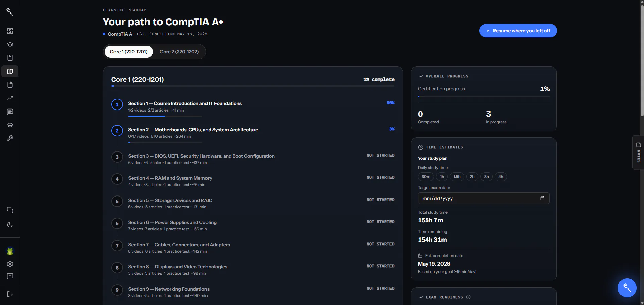
Task: Open the user avatar profile
Action: tap(10, 251)
